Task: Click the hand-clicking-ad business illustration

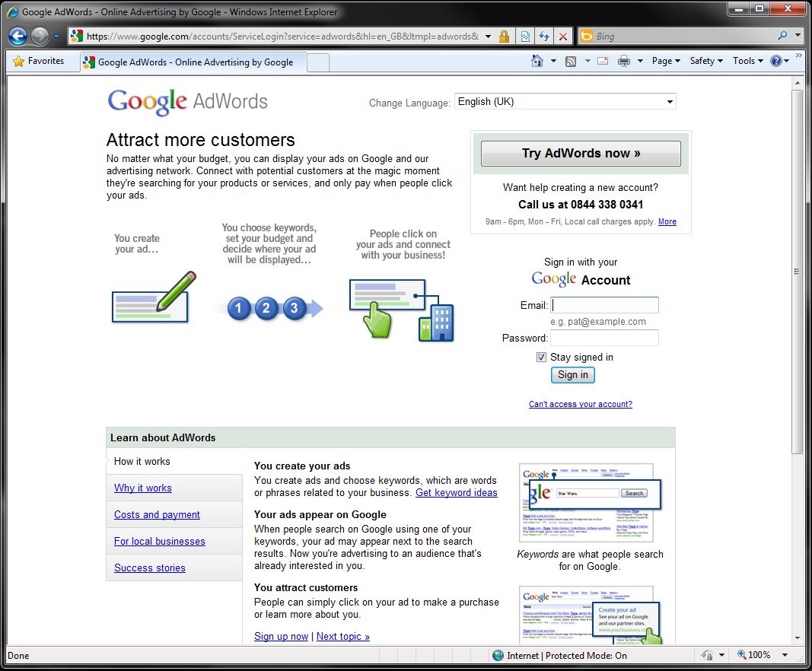Action: pos(402,310)
